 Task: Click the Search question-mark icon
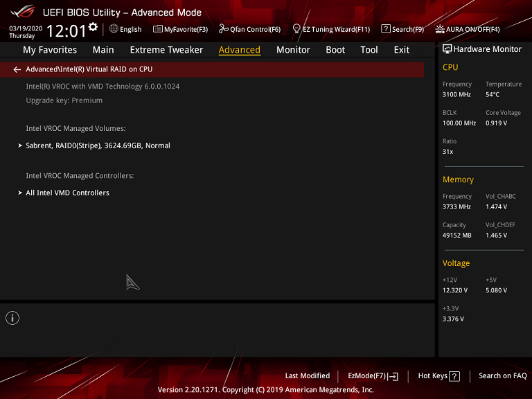(385, 28)
